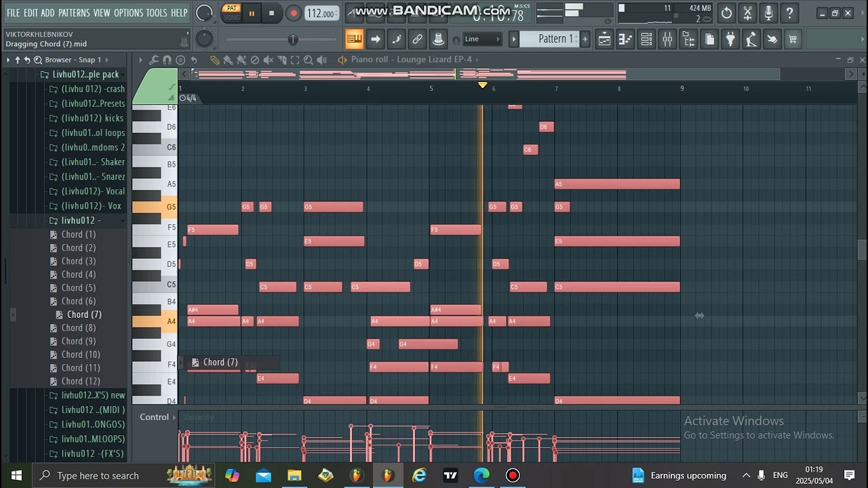Open the Playlist view icon
This screenshot has width=868, height=488.
tap(604, 39)
